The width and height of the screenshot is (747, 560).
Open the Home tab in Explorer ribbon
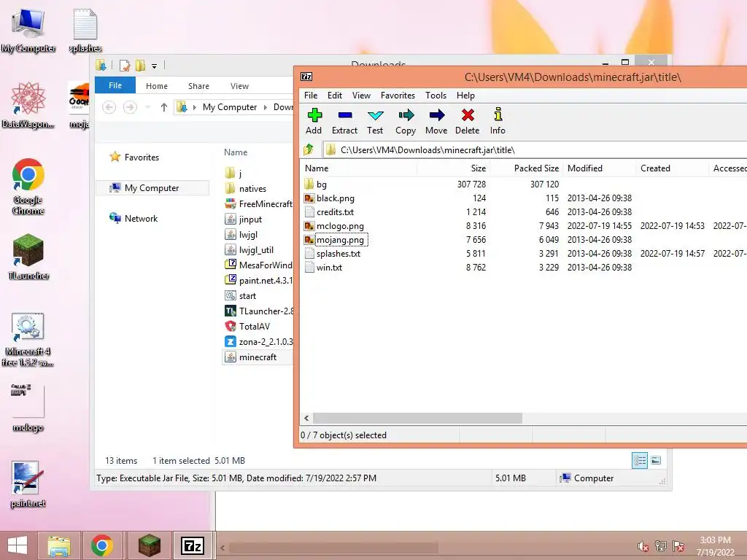tap(157, 86)
